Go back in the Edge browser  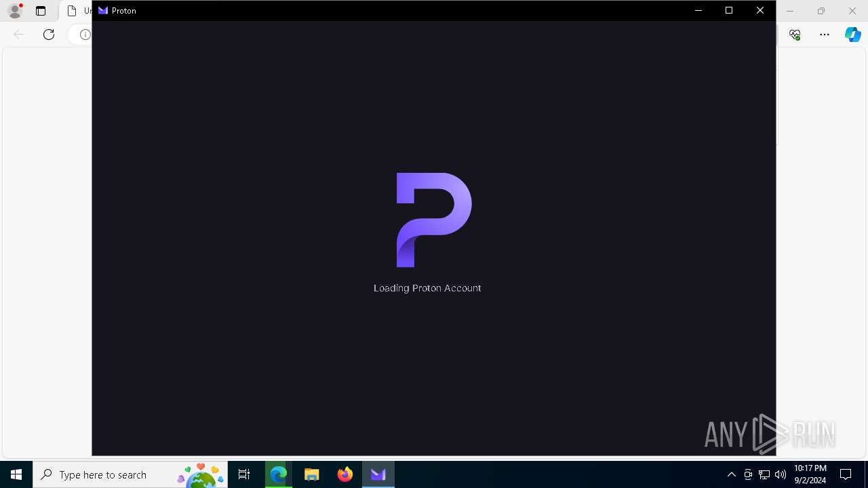(19, 35)
